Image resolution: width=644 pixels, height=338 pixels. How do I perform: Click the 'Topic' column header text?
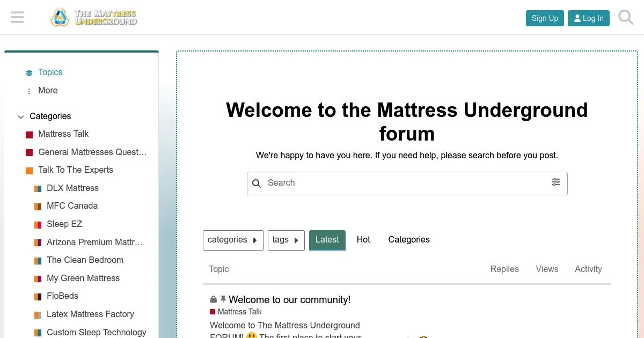pyautogui.click(x=219, y=269)
